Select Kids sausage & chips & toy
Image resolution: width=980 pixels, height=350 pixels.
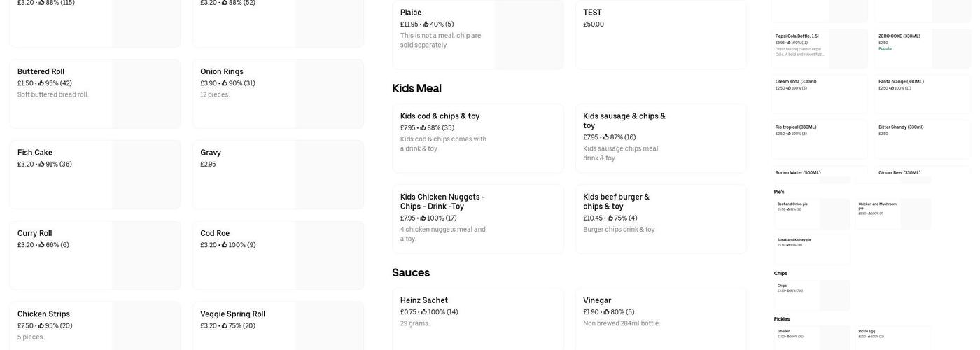(x=661, y=138)
